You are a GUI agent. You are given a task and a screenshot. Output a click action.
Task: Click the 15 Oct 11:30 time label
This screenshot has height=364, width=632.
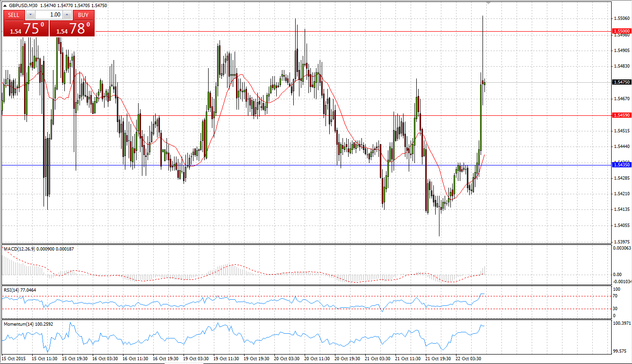tap(45, 359)
